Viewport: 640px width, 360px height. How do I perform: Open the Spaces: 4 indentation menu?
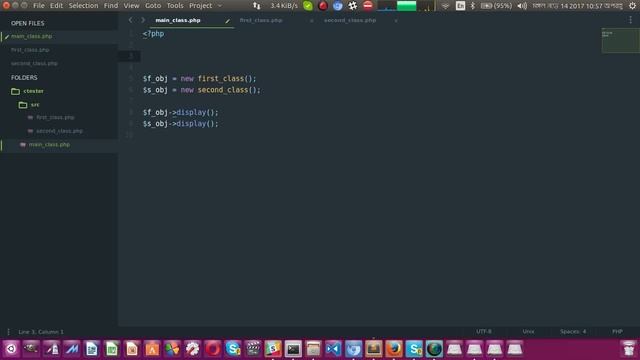pos(573,331)
